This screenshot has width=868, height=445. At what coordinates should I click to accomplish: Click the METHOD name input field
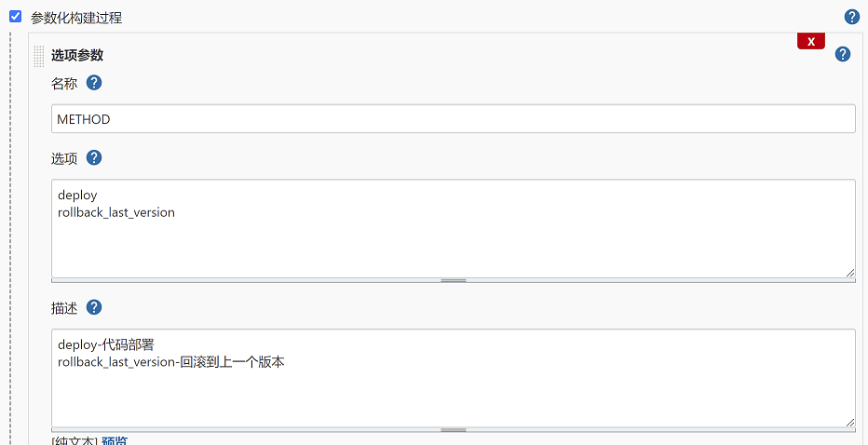click(x=454, y=119)
